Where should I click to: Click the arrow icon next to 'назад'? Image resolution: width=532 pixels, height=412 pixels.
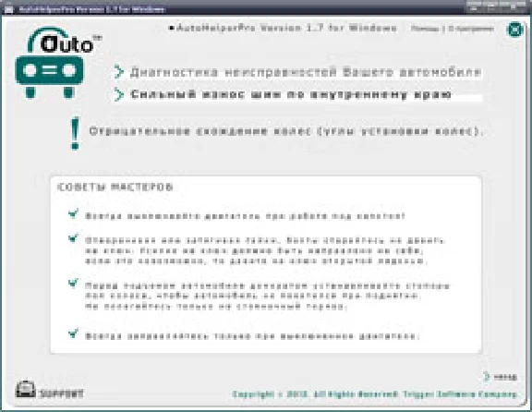(487, 377)
